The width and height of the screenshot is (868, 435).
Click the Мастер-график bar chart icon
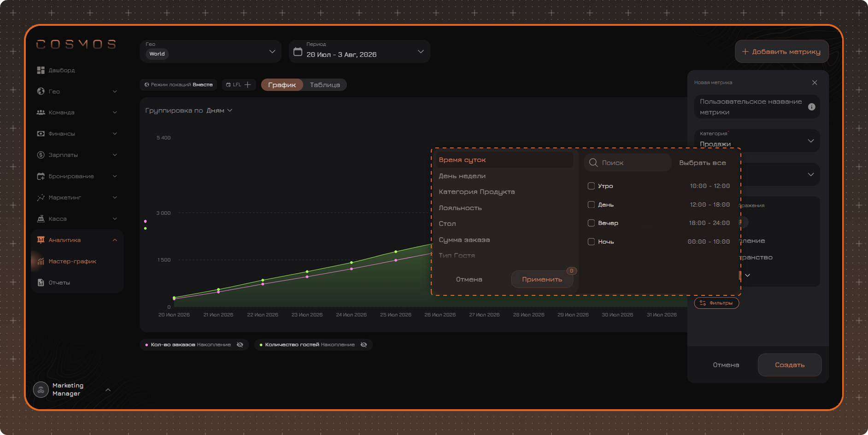(x=41, y=261)
